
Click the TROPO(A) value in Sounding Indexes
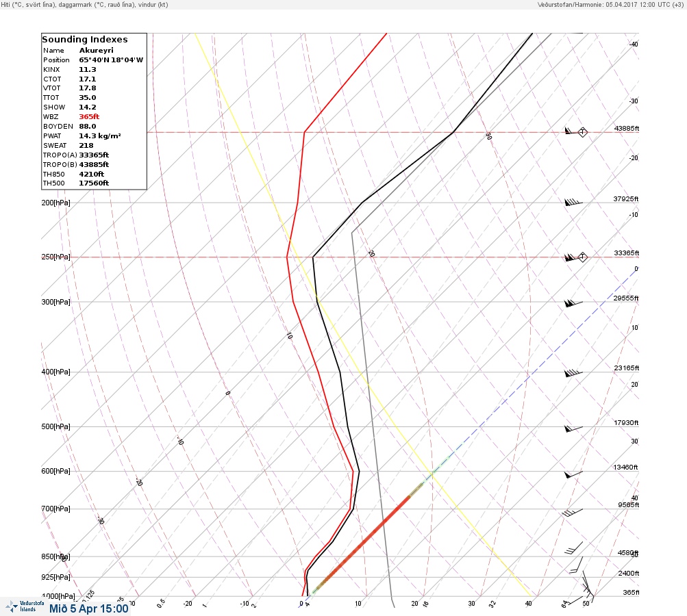(x=94, y=155)
